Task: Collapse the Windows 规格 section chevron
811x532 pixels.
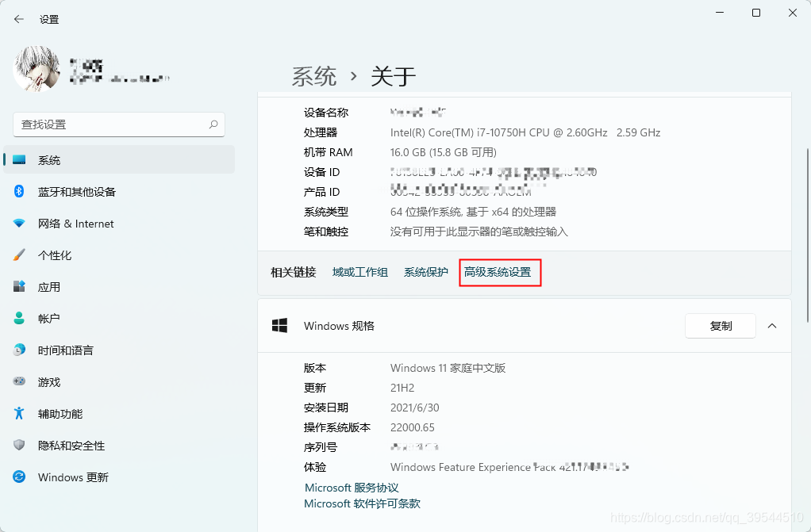Action: tap(772, 326)
